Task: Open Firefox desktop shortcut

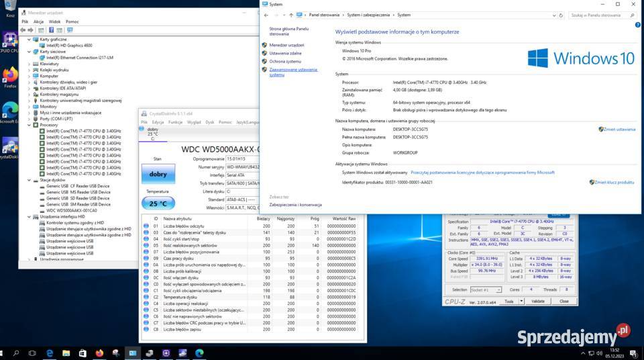Action: coord(10,78)
